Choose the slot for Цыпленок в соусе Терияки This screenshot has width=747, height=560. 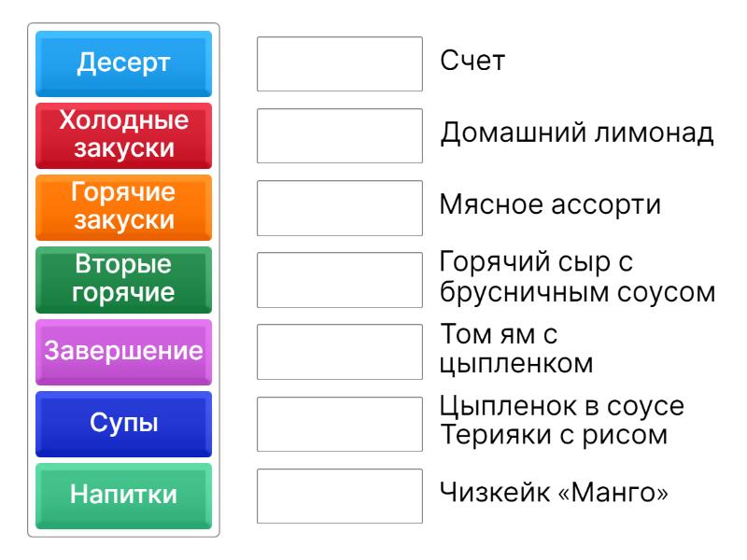coord(340,424)
